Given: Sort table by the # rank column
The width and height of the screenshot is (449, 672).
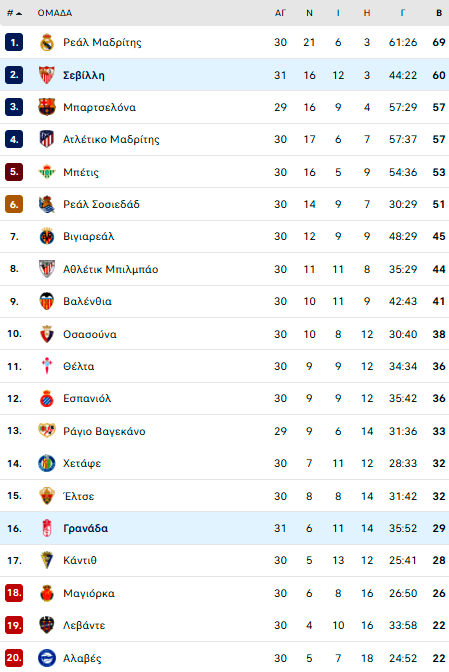Looking at the screenshot, I should point(14,13).
